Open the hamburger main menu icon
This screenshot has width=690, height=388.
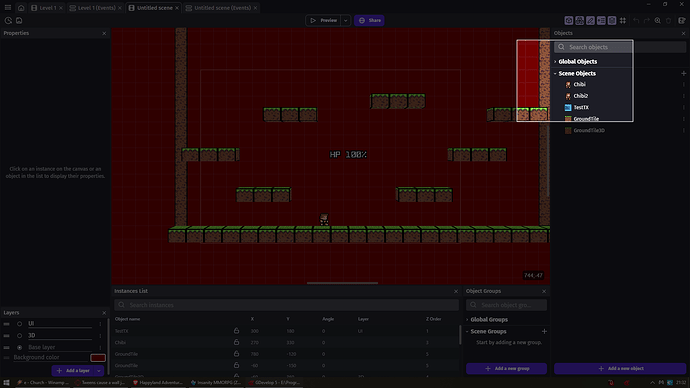(8, 8)
